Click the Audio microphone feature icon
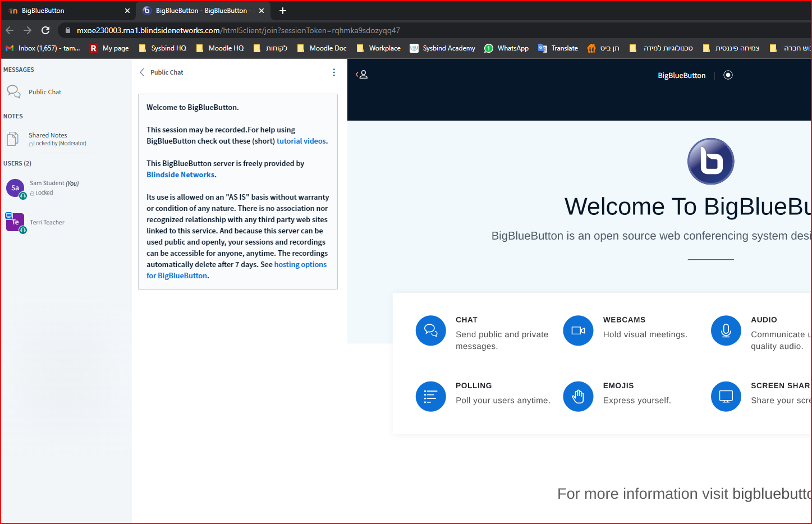 click(726, 330)
